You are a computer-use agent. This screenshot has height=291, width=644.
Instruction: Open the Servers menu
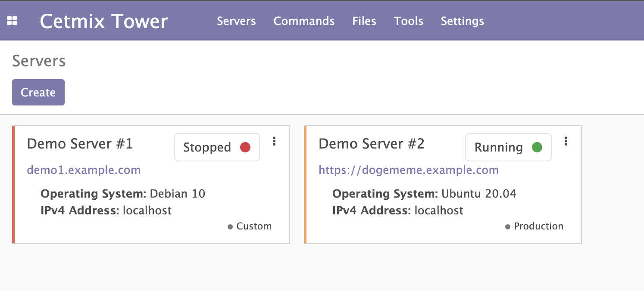(x=236, y=21)
